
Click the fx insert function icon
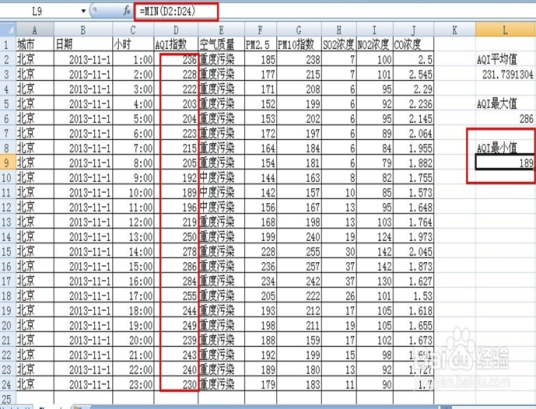click(x=127, y=11)
